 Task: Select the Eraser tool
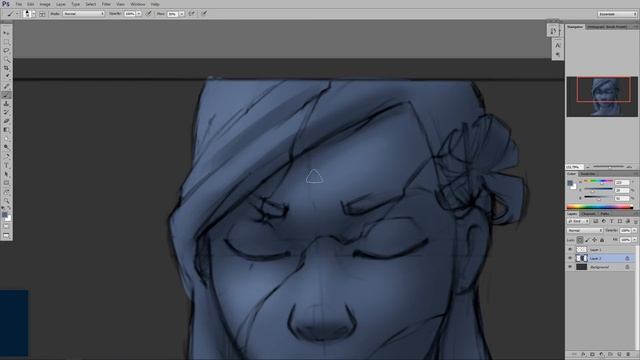6,121
